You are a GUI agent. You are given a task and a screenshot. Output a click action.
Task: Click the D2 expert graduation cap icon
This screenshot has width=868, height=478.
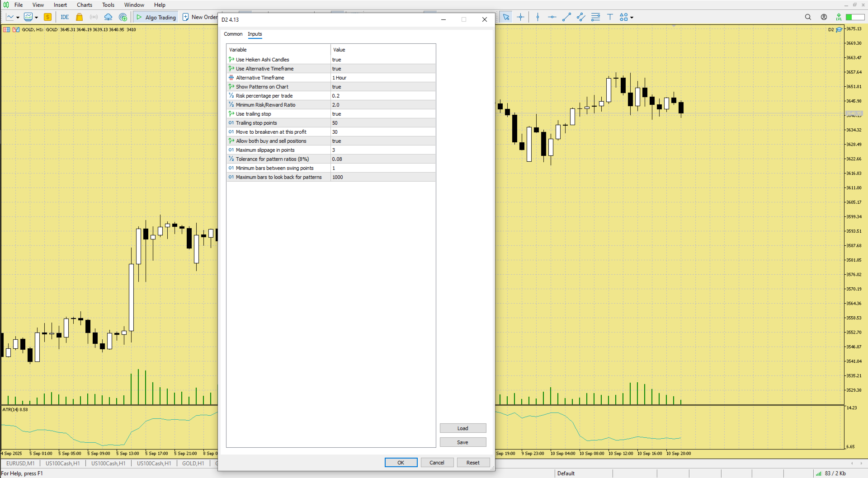(x=839, y=29)
